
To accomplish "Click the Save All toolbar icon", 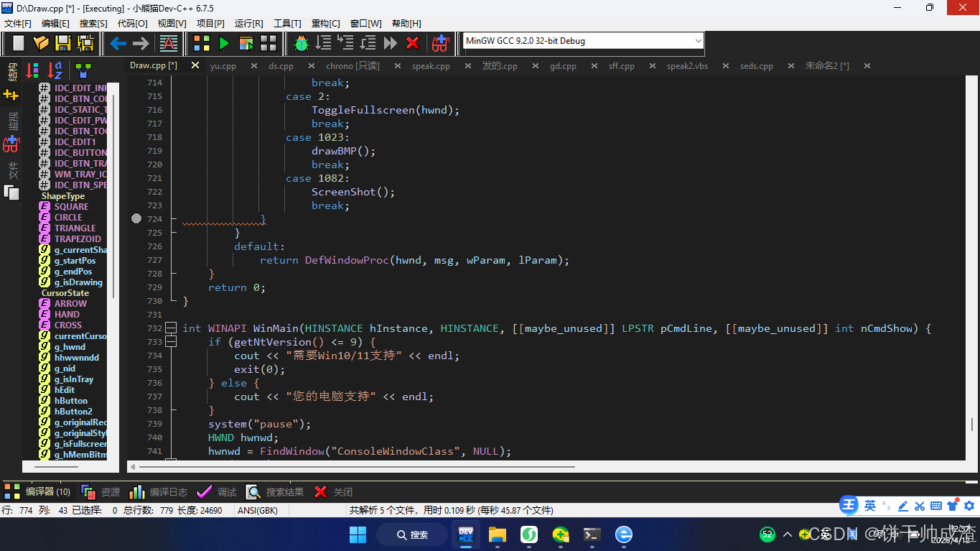I will point(85,43).
